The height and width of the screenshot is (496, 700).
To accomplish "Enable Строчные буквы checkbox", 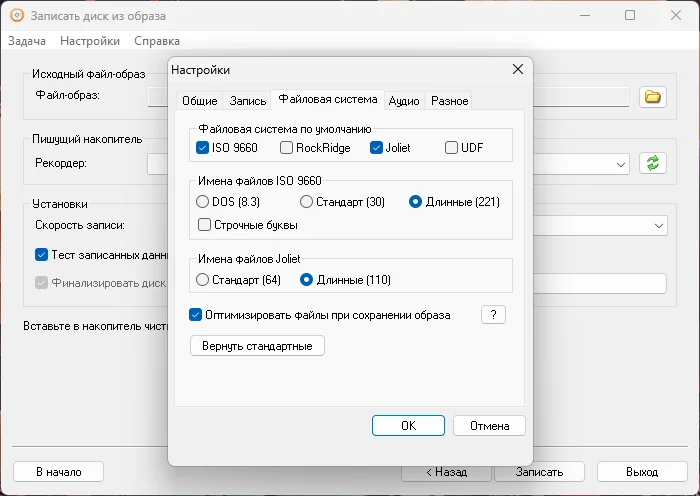I will pyautogui.click(x=205, y=225).
